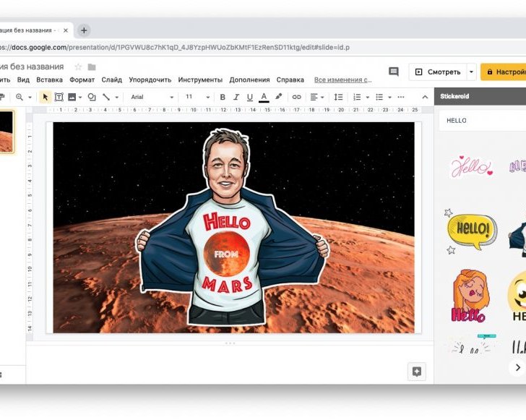Open the move-to-folder icon
Screen dimensions: 526x420
pyautogui.click(x=92, y=67)
